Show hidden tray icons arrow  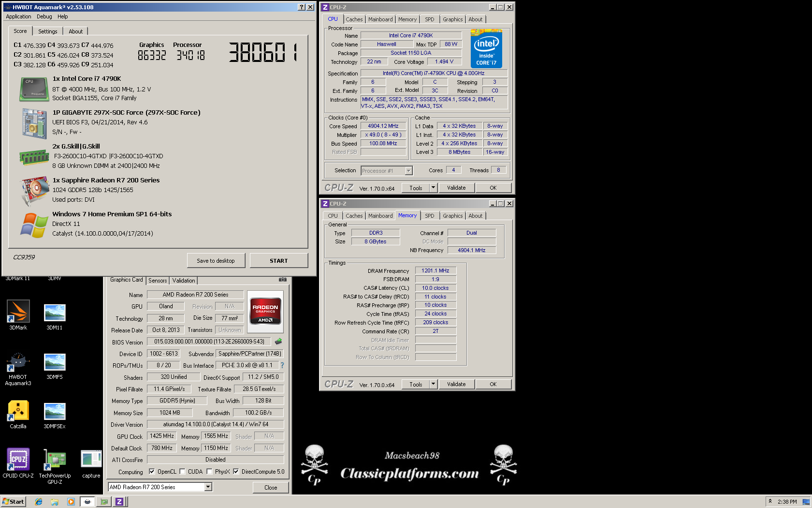tap(770, 501)
